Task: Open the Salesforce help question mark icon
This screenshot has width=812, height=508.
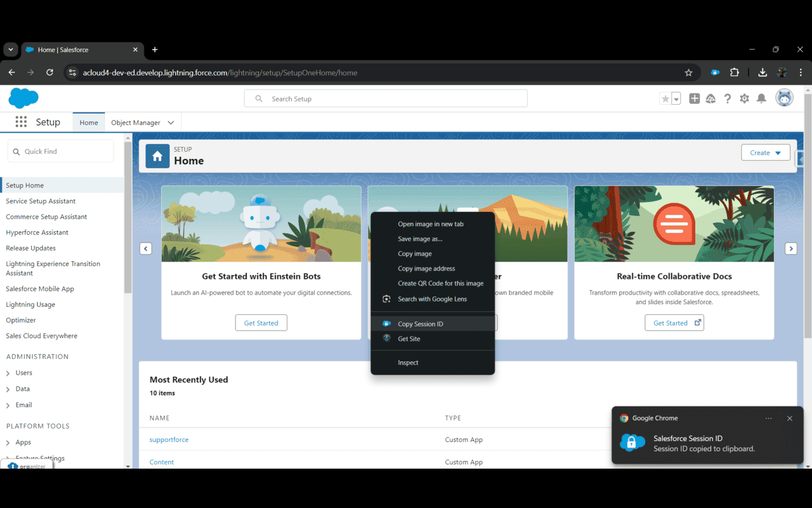Action: point(728,98)
